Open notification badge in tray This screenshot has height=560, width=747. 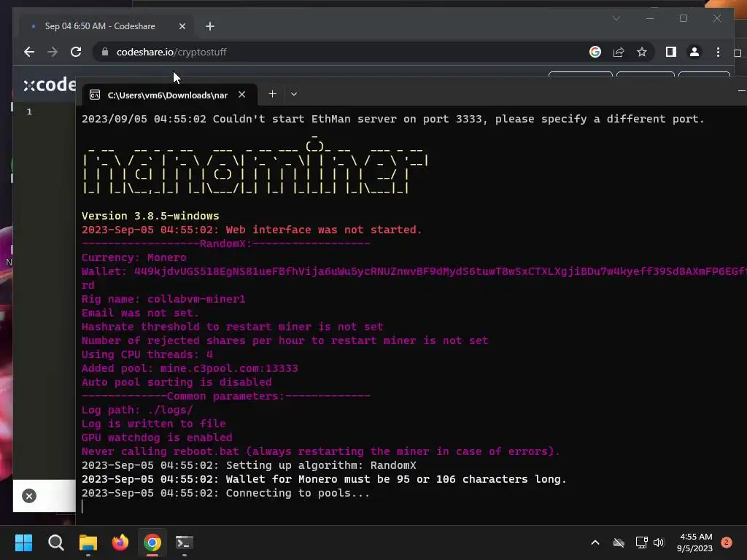[x=727, y=542]
